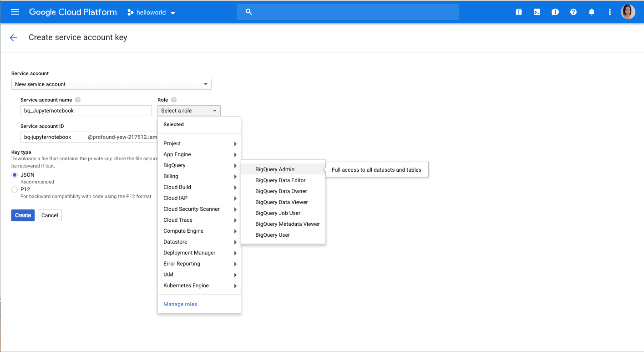Expand the Project role category
Screen dimensions: 644x352
(199, 143)
